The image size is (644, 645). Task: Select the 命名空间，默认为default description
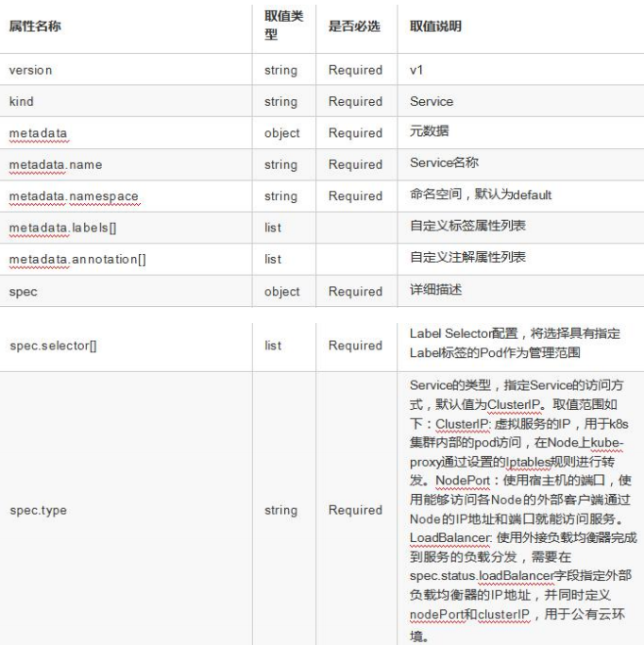tap(473, 195)
